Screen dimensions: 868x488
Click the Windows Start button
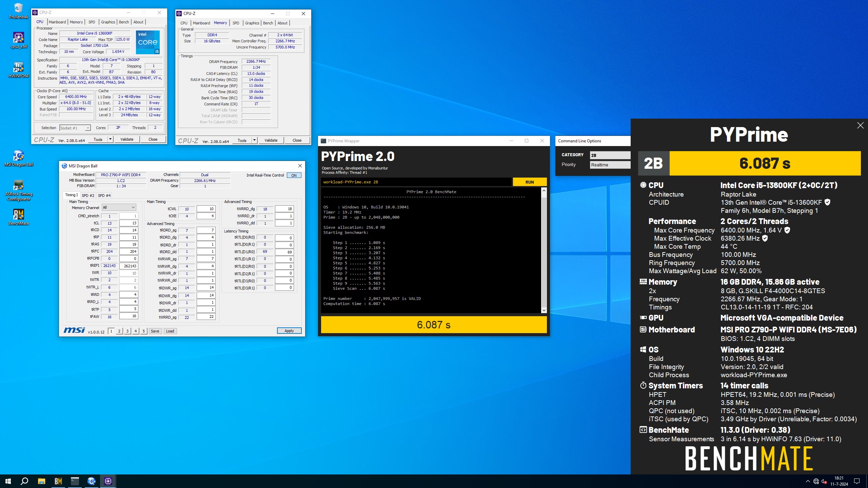pyautogui.click(x=8, y=481)
